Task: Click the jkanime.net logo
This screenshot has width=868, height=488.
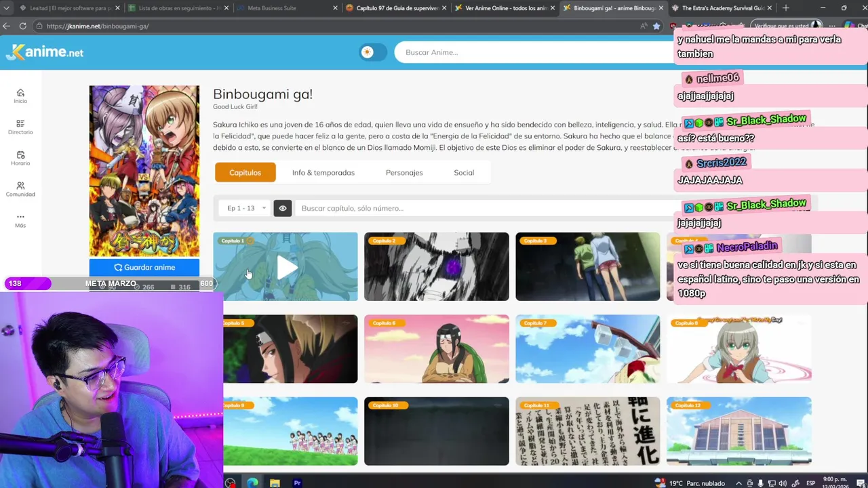Action: [x=45, y=52]
